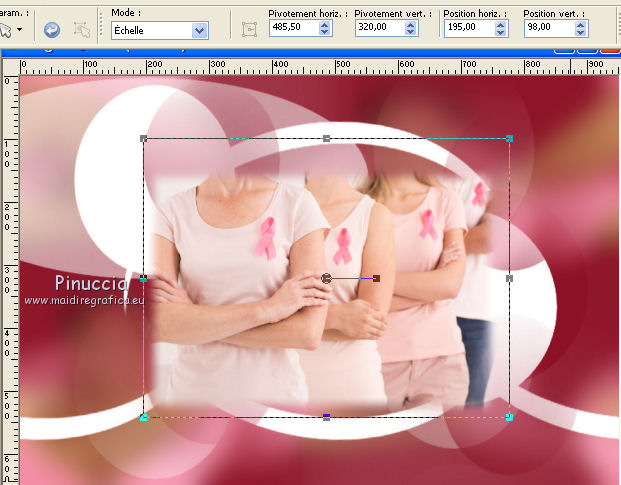The height and width of the screenshot is (485, 621).
Task: Click the center pivot icon
Action: (x=249, y=30)
